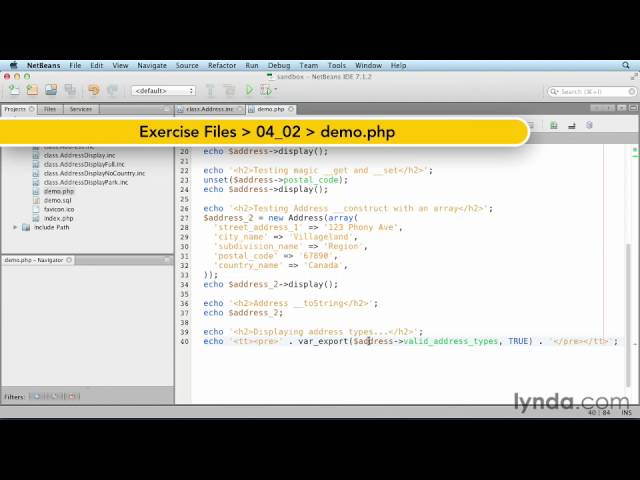Open the Help menu
Screen dimensions: 640x480
(x=398, y=65)
